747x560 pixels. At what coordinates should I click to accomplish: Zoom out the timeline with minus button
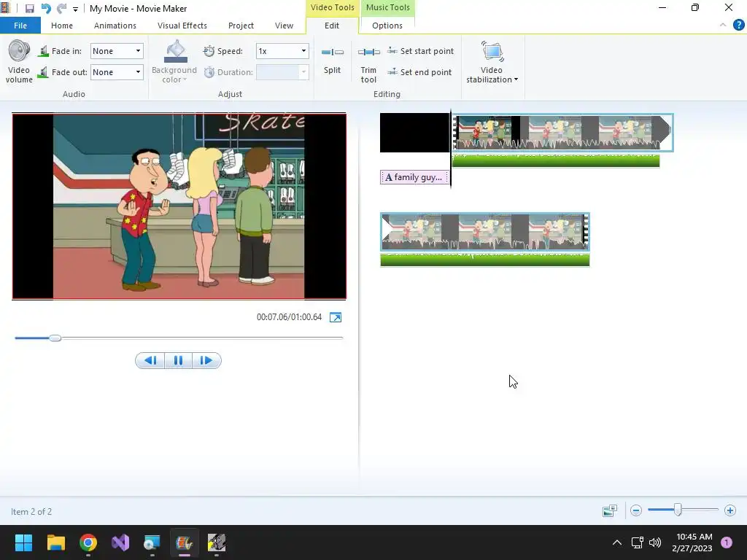click(x=636, y=510)
